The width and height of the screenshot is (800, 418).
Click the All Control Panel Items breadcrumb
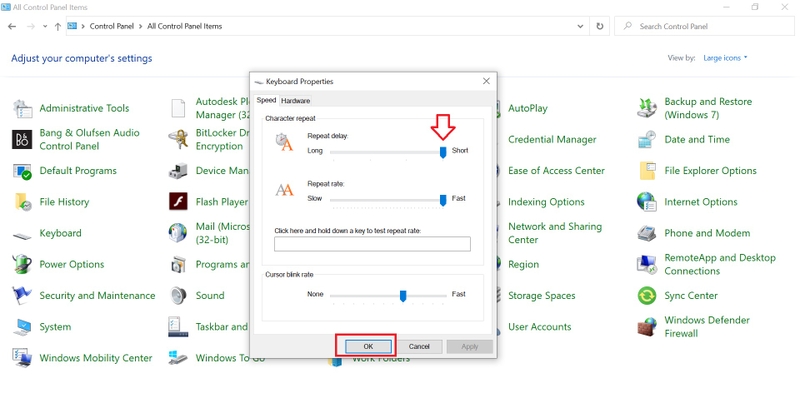click(x=185, y=27)
